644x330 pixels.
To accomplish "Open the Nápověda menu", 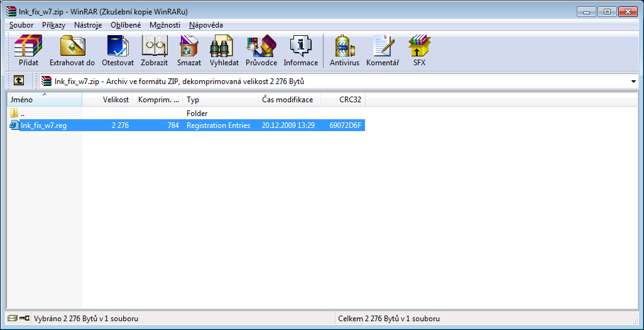I will click(x=206, y=25).
